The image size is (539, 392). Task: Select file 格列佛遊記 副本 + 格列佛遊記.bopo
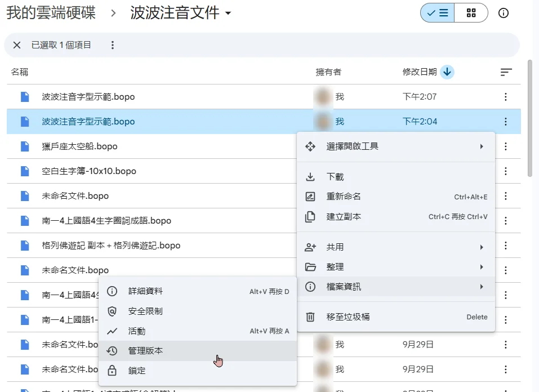[x=111, y=245]
